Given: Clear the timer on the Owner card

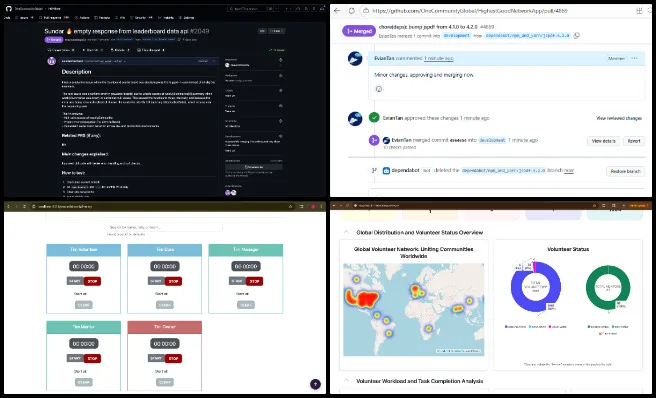Looking at the screenshot, I should tap(164, 382).
